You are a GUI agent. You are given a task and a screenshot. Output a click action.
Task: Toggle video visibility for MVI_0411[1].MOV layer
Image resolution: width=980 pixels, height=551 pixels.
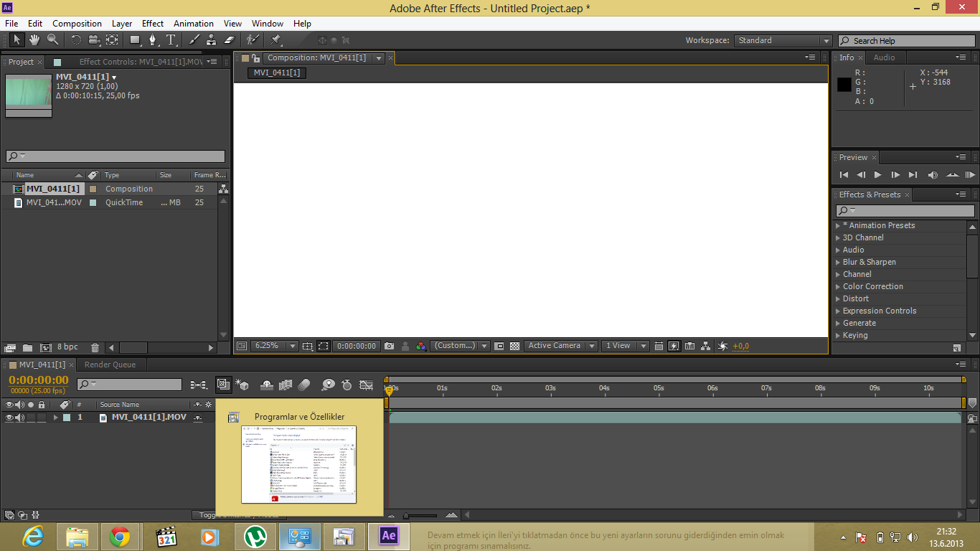(x=10, y=418)
